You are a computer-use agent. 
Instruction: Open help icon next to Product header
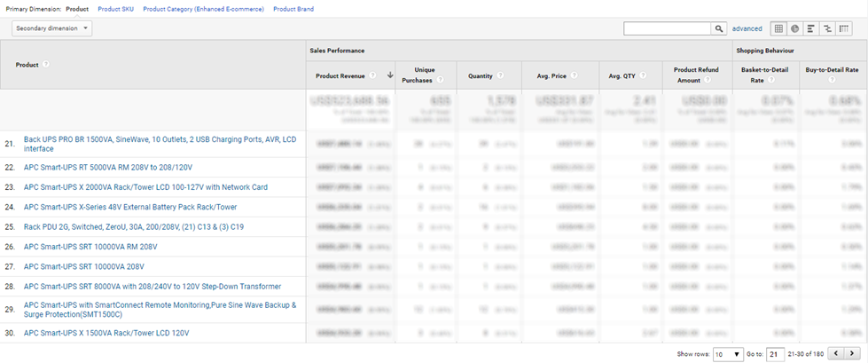coord(46,64)
